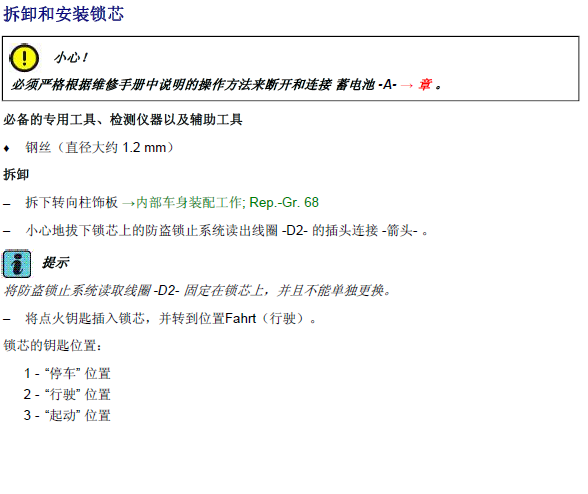
Task: Click the text 拆下转向柱饰板
Action: (72, 203)
